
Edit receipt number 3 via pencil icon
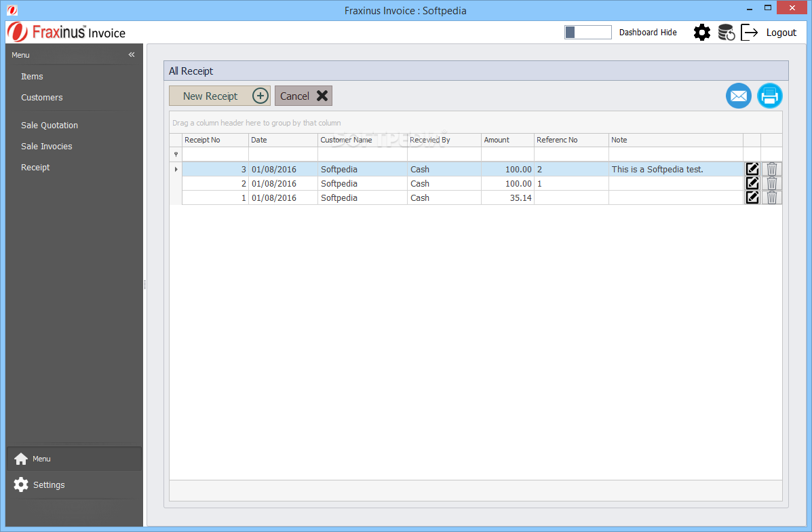tap(752, 169)
